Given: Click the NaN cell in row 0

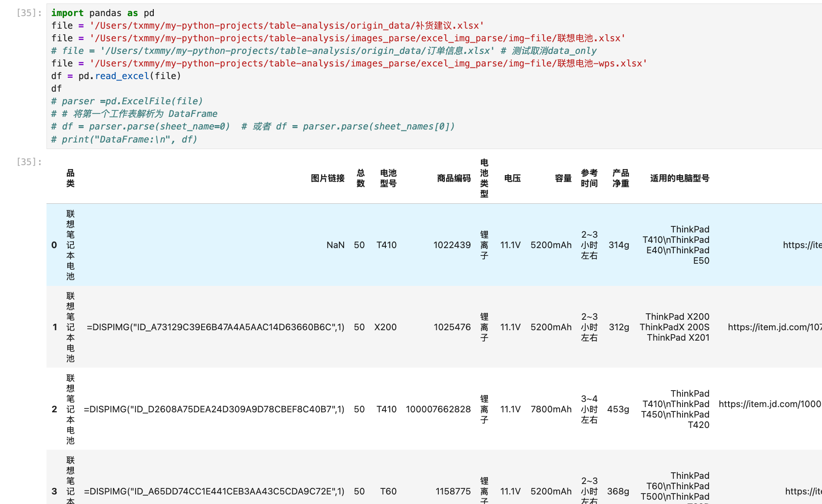Looking at the screenshot, I should coord(335,245).
